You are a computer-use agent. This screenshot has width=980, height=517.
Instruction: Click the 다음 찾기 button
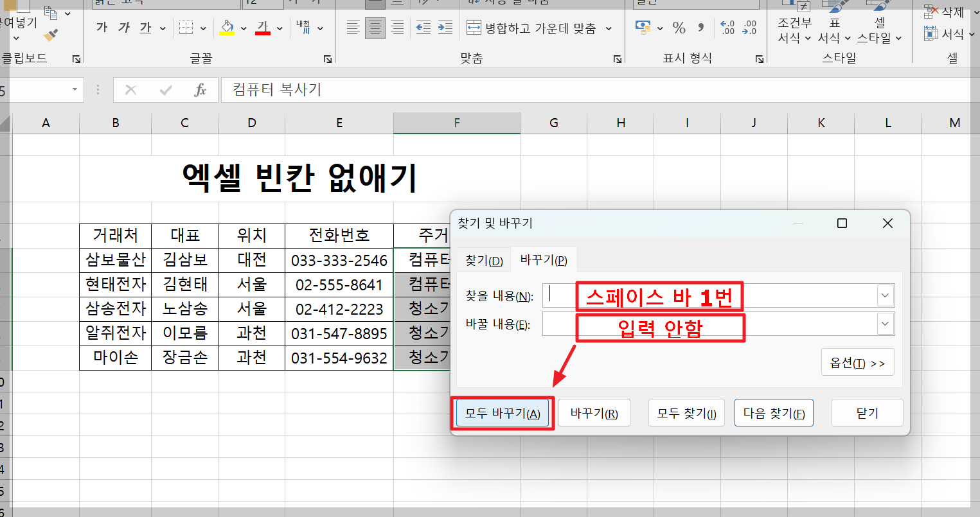tap(774, 412)
